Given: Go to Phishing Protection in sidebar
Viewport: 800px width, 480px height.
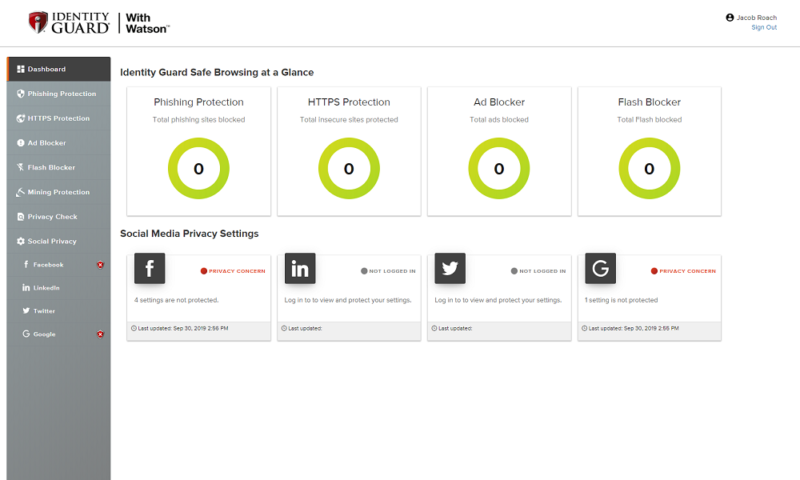Looking at the screenshot, I should tap(61, 94).
